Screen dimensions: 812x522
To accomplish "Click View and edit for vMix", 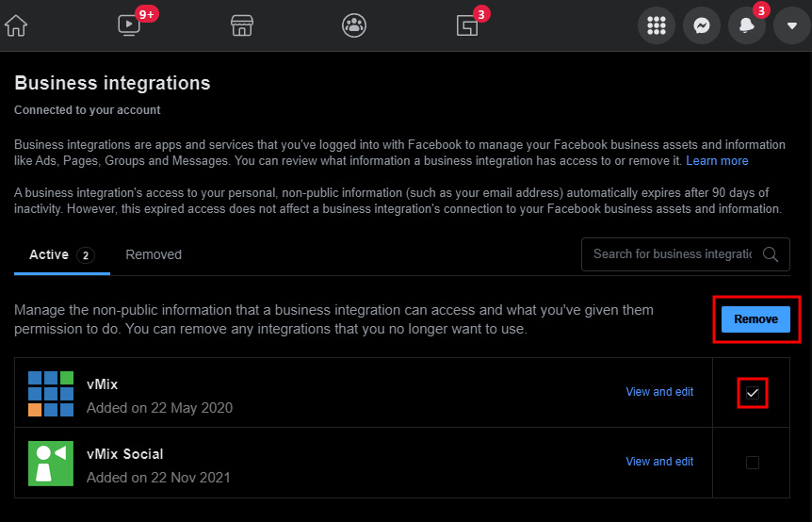I will pos(659,392).
